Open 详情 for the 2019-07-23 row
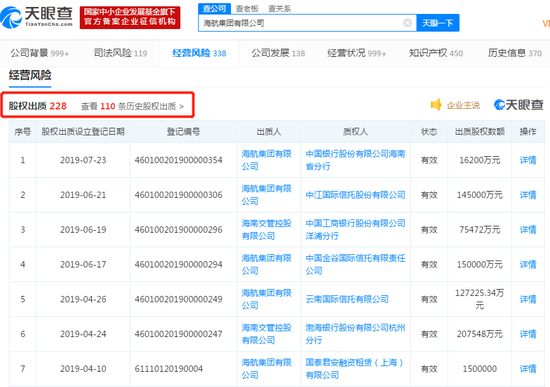 (528, 160)
